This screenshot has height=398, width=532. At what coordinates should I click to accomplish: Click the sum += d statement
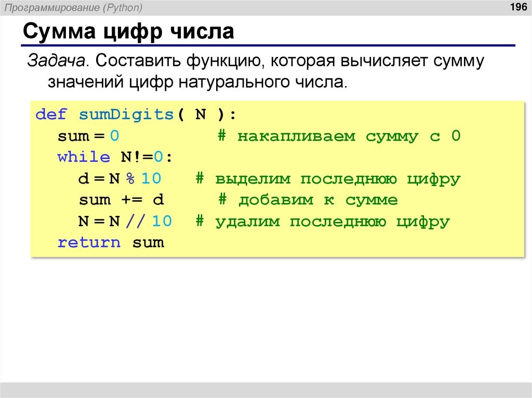click(121, 199)
